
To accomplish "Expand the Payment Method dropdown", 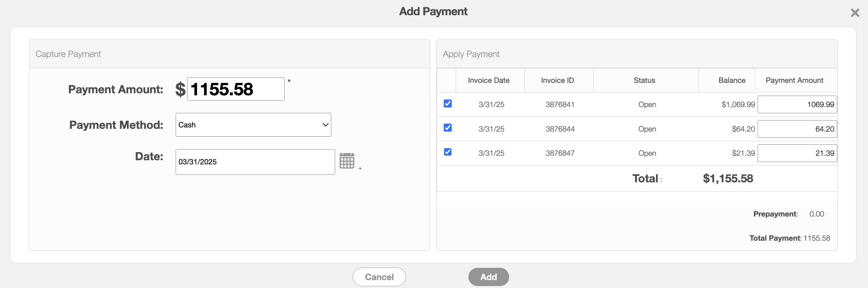I will tap(253, 125).
